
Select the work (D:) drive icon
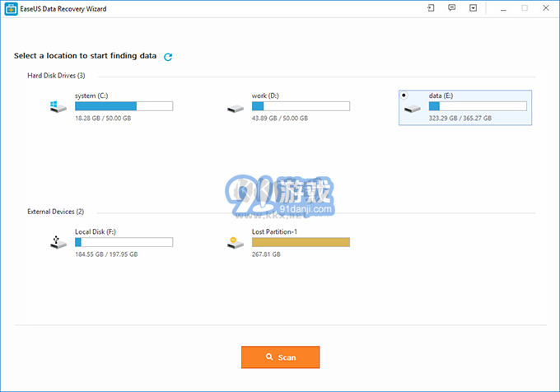click(236, 109)
